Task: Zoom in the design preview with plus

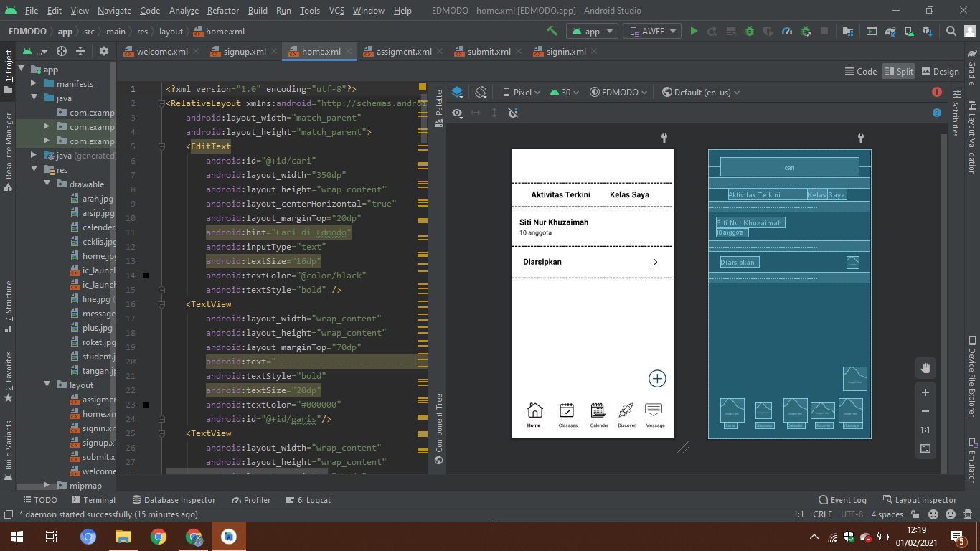Action: click(925, 392)
